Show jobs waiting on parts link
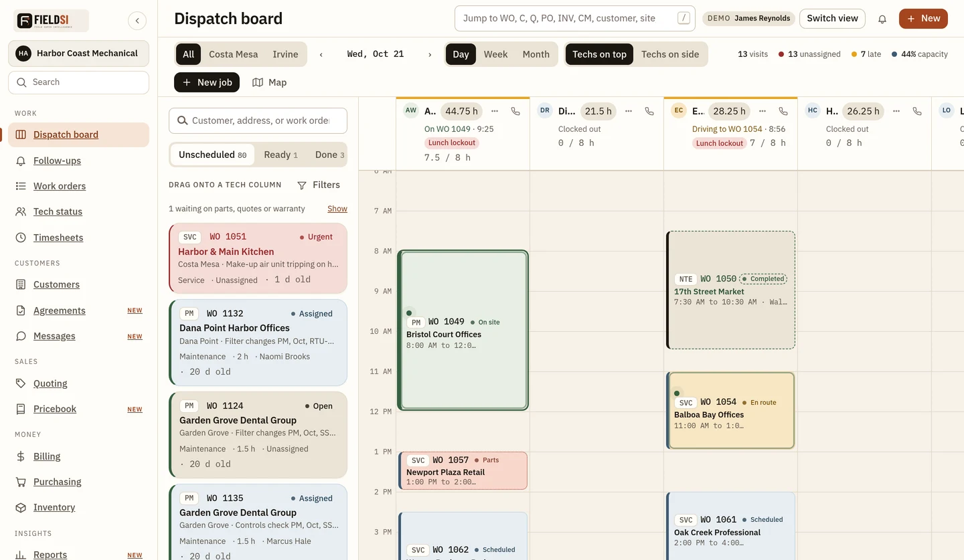 [337, 209]
